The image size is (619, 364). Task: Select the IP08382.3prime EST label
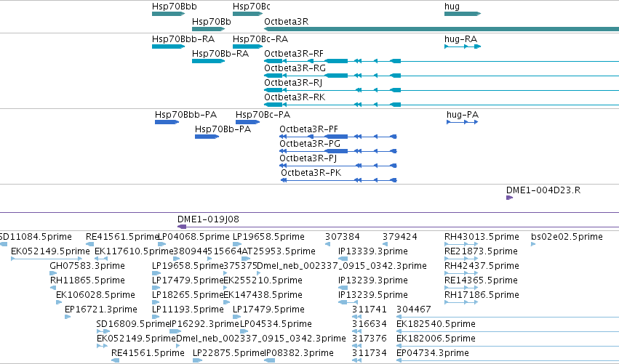(298, 353)
